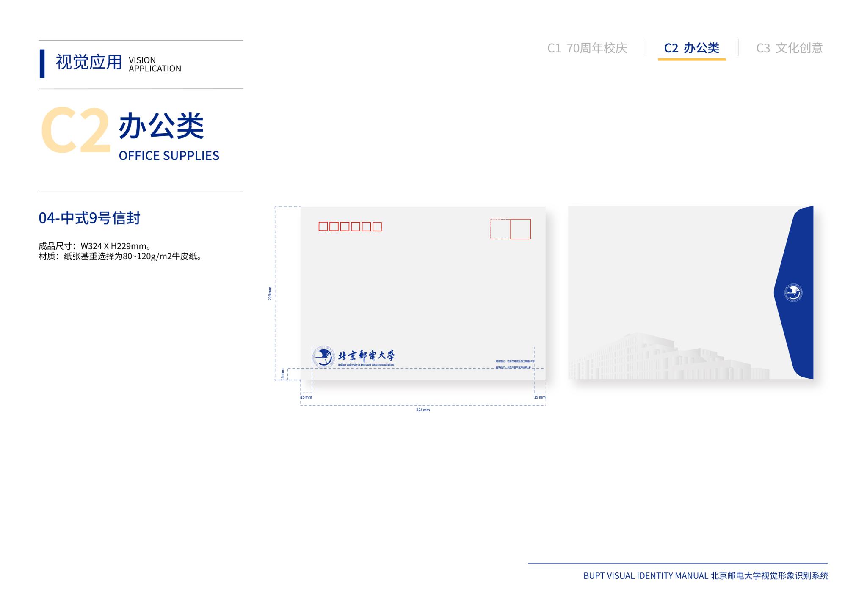Open the C1 70周年校庆 tab
The image size is (867, 616).
click(x=587, y=48)
